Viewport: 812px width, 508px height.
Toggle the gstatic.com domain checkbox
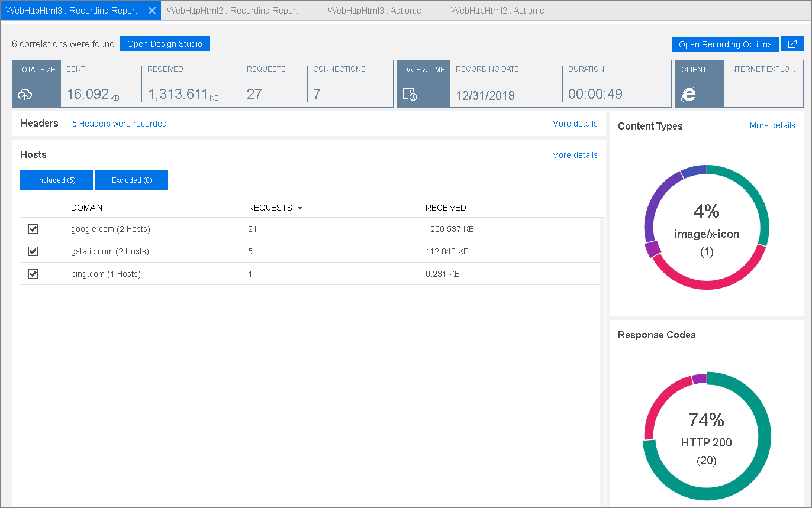tap(33, 251)
